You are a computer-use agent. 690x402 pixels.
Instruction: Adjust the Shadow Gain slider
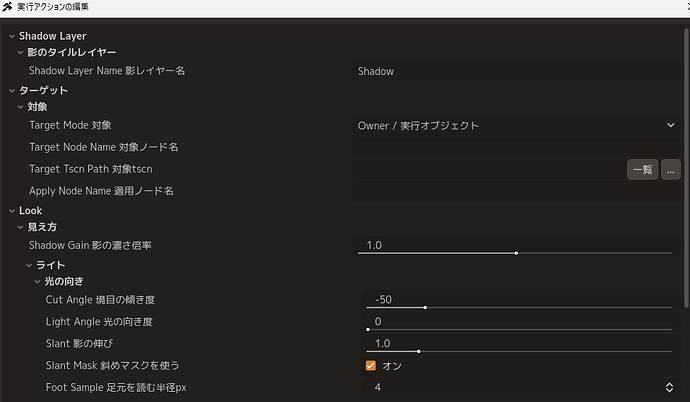tap(515, 253)
